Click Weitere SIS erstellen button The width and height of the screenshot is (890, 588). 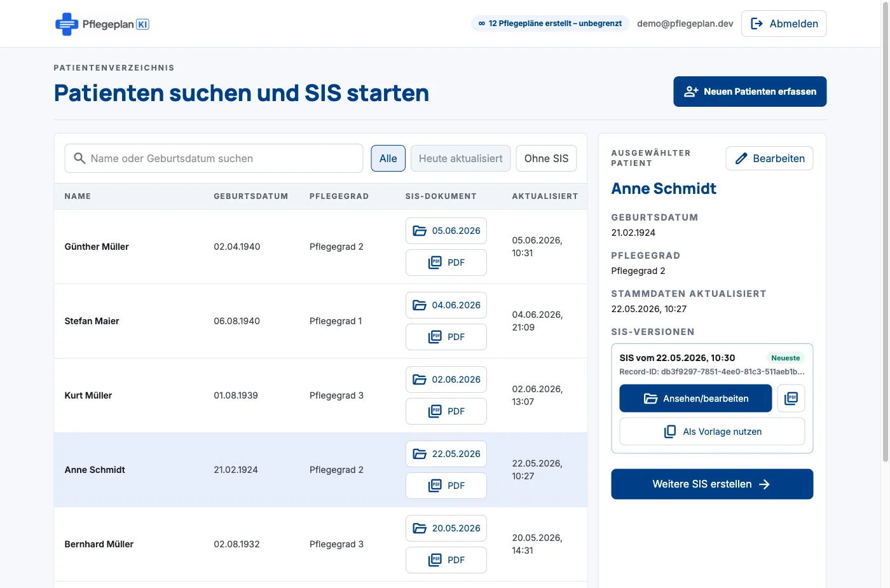[x=712, y=484]
